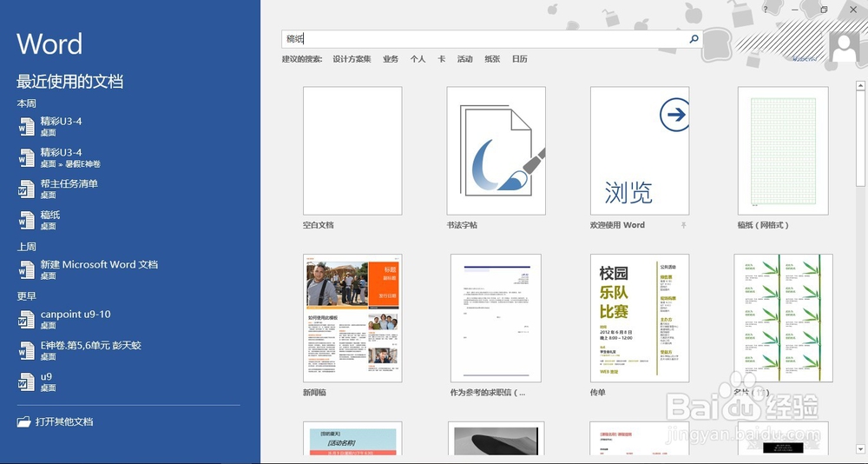The width and height of the screenshot is (868, 464).
Task: Choose the 作为参考的求职信 template
Action: click(x=496, y=318)
